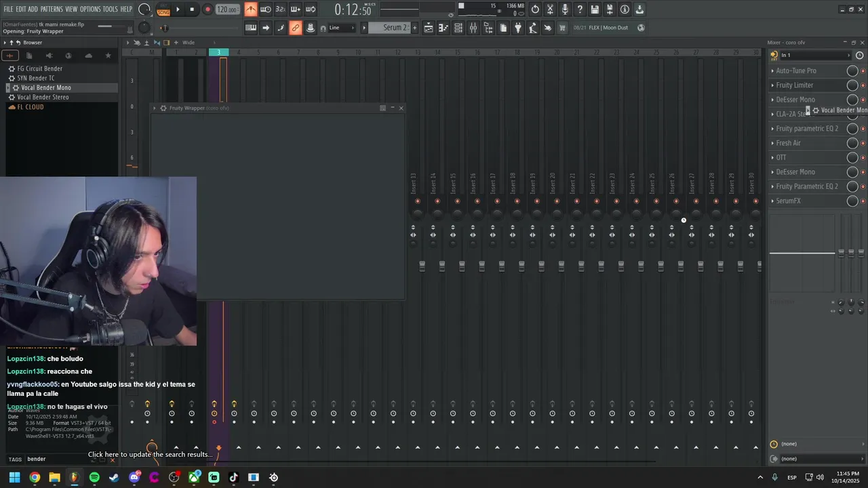This screenshot has width=868, height=488.
Task: Select browser files tab icon
Action: click(29, 56)
